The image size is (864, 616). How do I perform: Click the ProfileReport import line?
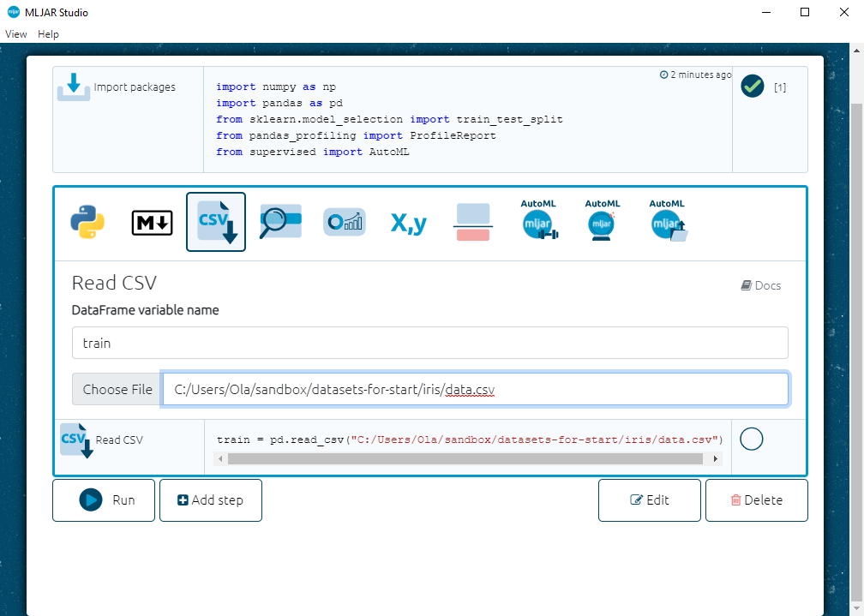356,135
